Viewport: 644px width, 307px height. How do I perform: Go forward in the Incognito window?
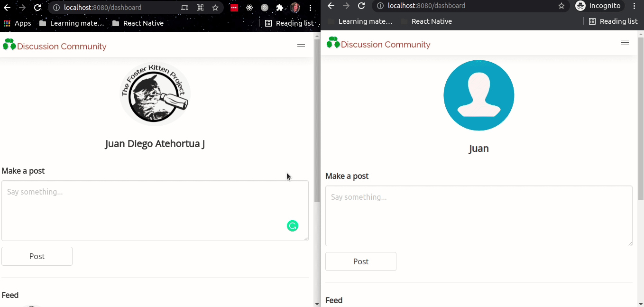point(346,6)
